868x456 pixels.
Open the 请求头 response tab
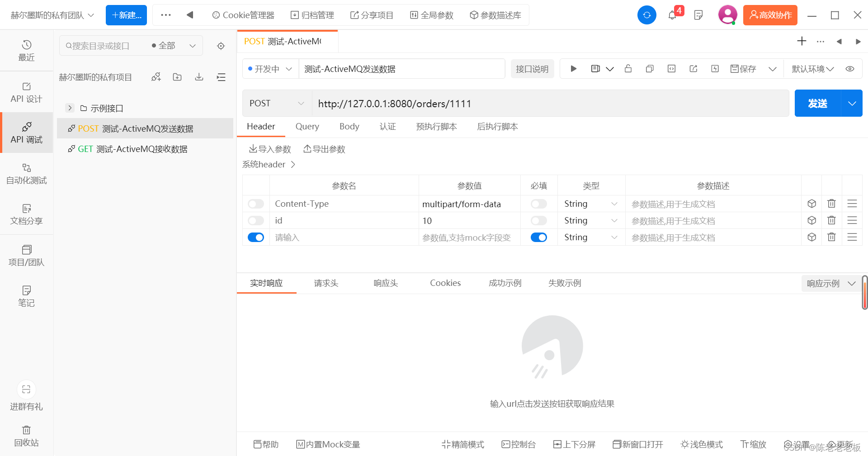pyautogui.click(x=326, y=283)
